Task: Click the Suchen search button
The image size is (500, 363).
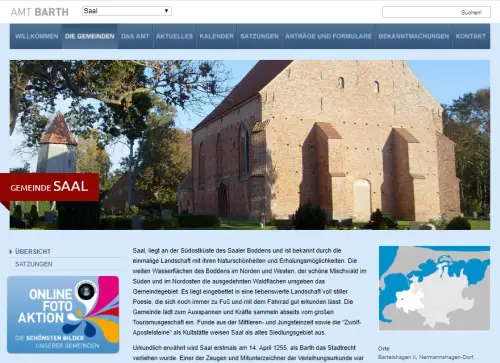Action: pyautogui.click(x=471, y=12)
